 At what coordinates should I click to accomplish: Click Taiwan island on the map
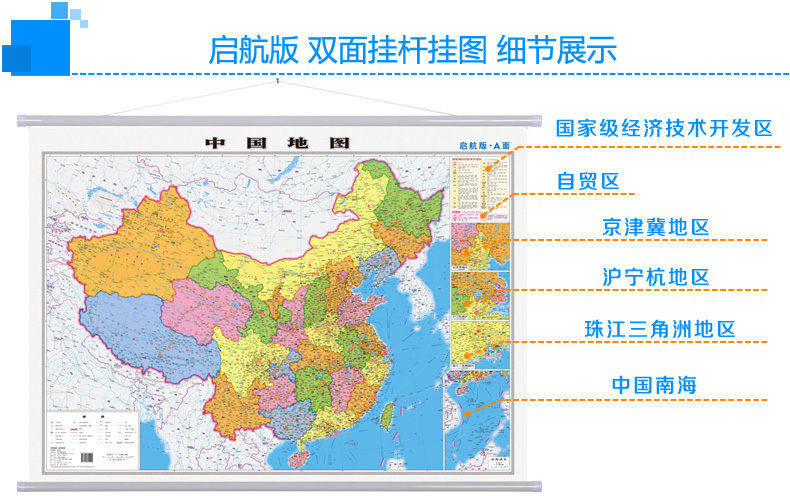[x=386, y=416]
